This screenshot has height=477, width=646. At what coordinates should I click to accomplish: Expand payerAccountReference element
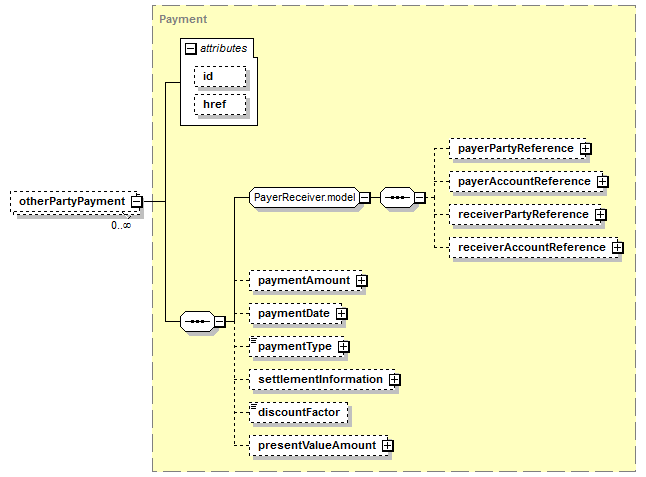602,182
